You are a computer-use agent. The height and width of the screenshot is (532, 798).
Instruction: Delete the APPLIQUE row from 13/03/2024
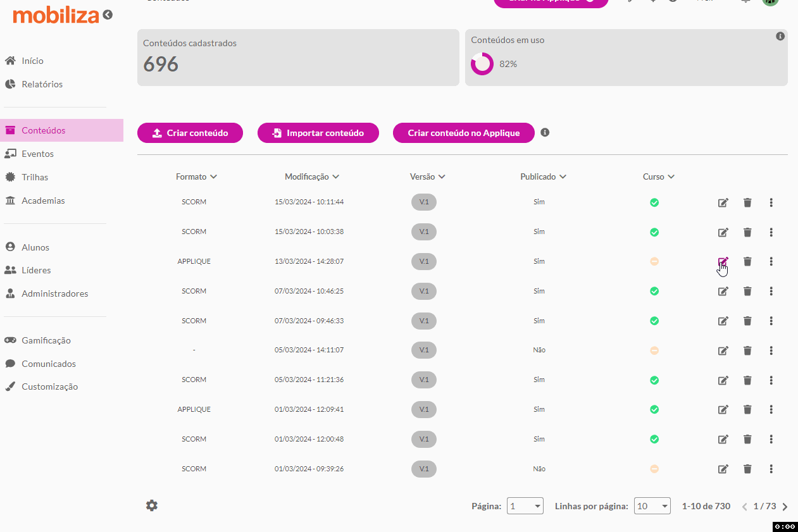pyautogui.click(x=747, y=261)
